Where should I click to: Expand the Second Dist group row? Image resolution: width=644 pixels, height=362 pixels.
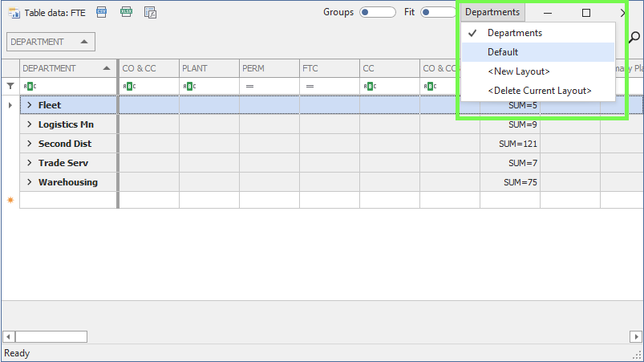click(x=30, y=144)
